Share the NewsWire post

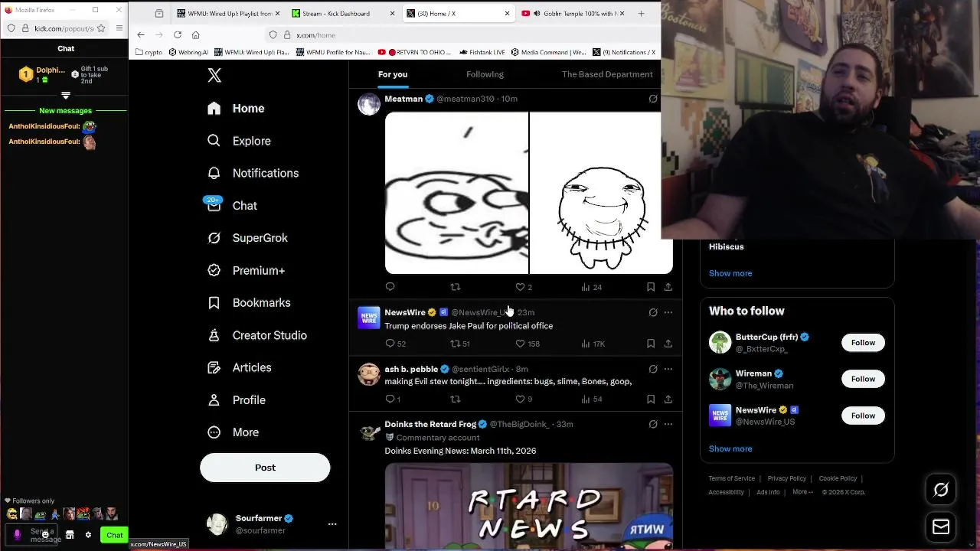668,344
